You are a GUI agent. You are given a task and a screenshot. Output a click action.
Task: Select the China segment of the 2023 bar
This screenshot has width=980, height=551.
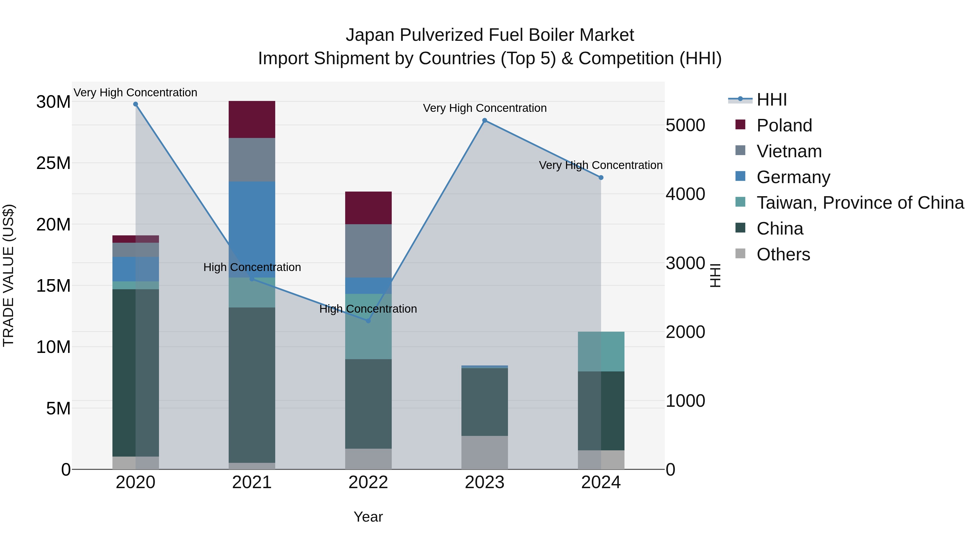[x=485, y=402]
